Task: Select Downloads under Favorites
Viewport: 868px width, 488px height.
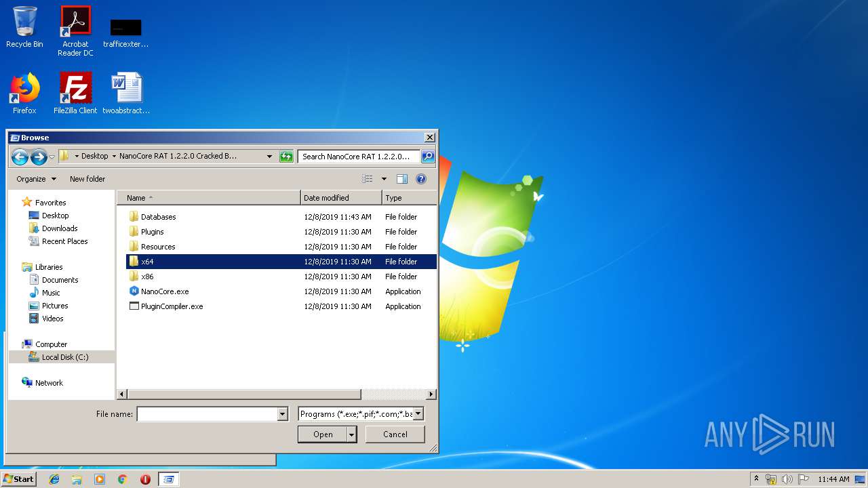Action: [60, 228]
